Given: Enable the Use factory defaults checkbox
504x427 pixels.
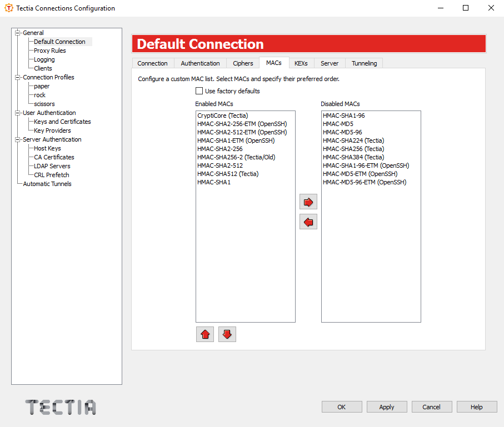Looking at the screenshot, I should [x=200, y=90].
